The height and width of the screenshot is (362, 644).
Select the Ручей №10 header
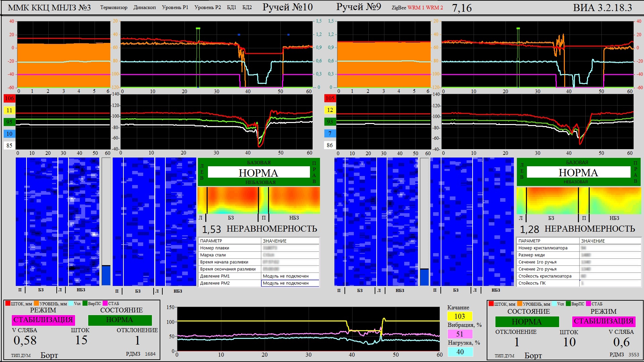[x=287, y=7]
